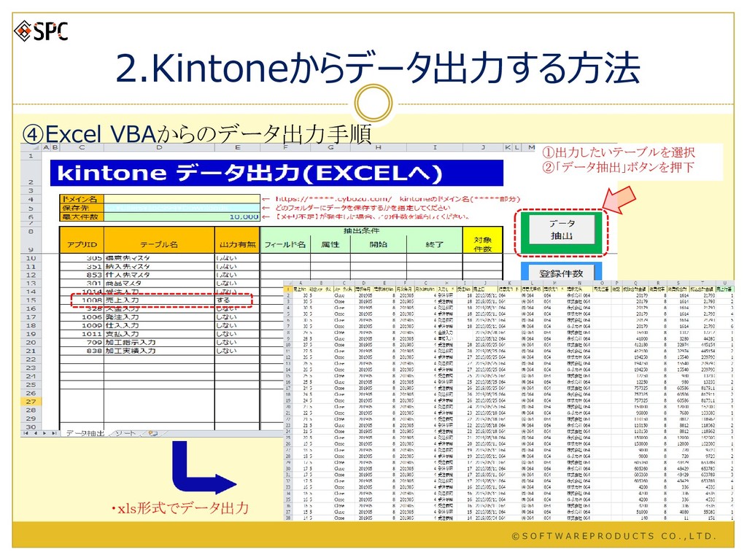Click the テーブル名 header cell
Image resolution: width=747 pixels, height=560 pixels.
pos(159,240)
